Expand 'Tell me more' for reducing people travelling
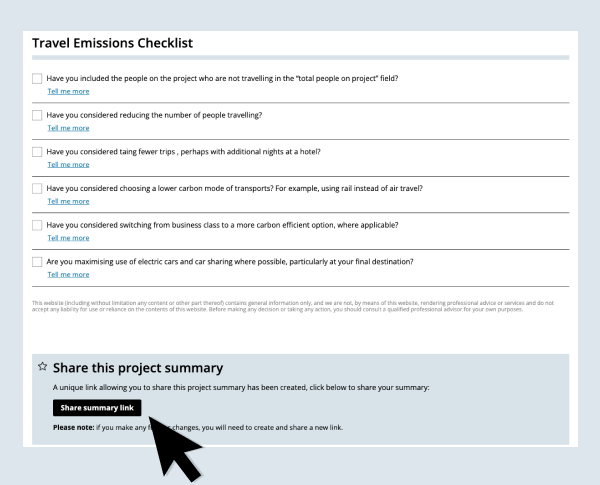Screen dimensions: 600x485 tap(68, 128)
